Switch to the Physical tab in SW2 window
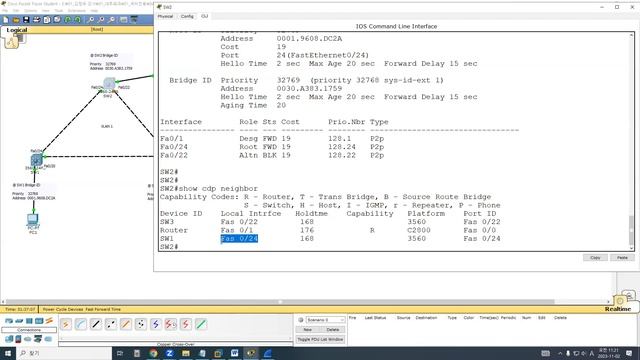The image size is (640, 360). (165, 16)
